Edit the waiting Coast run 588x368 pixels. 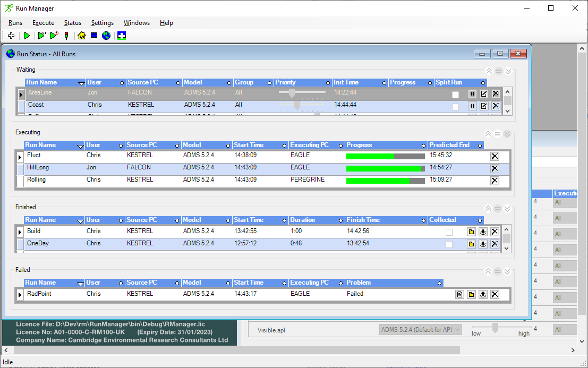point(484,106)
